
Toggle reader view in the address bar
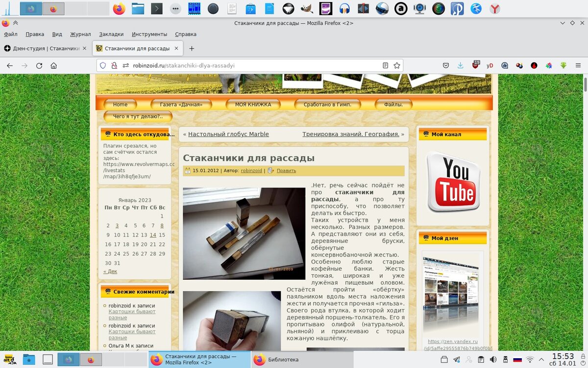click(x=385, y=65)
